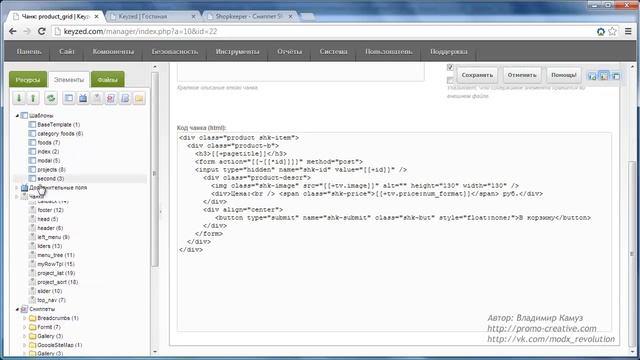640x360 pixels.
Task: Open the footer (12) chunk
Action: click(50, 210)
